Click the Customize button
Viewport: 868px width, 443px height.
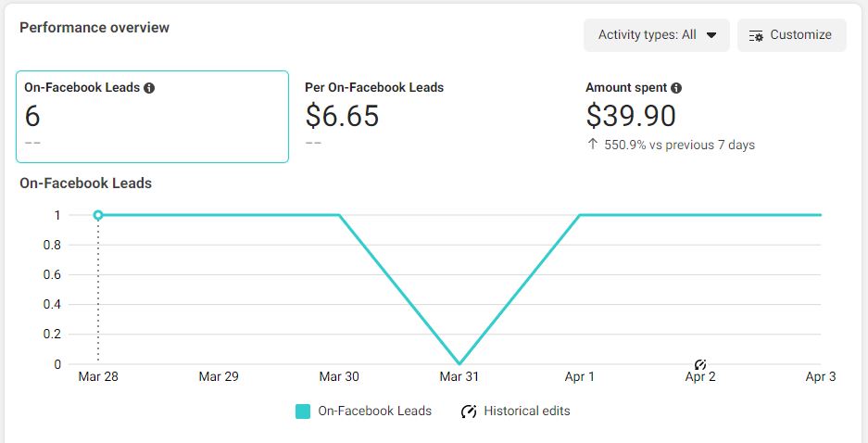[792, 35]
